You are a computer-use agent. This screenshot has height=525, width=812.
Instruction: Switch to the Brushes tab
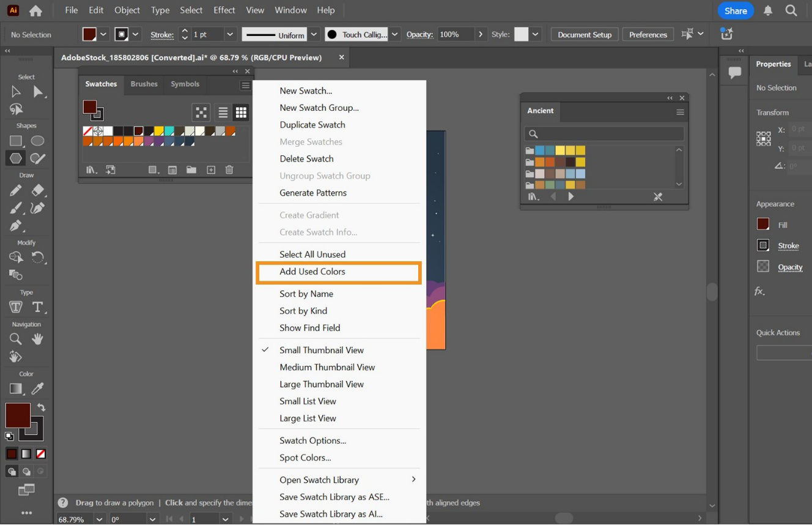coord(144,84)
